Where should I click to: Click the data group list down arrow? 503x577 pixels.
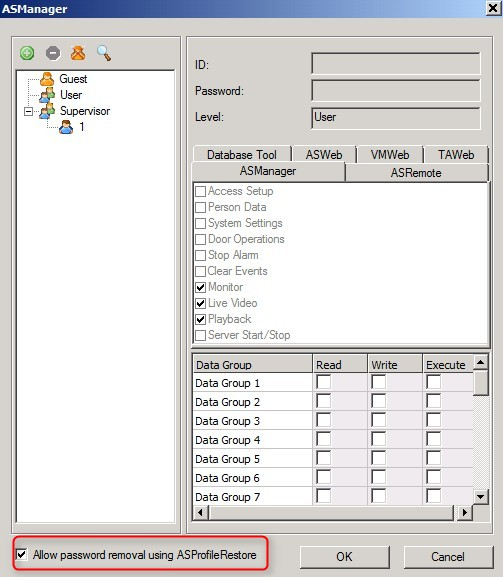click(480, 496)
